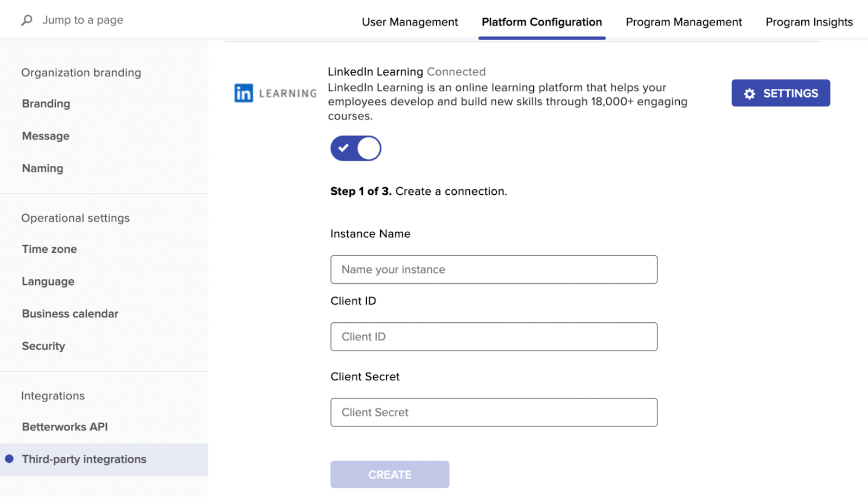Open the Message settings page

tap(46, 136)
